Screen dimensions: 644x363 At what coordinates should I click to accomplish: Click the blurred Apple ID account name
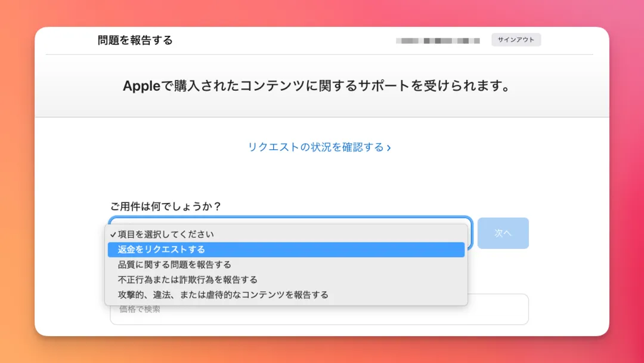(438, 39)
